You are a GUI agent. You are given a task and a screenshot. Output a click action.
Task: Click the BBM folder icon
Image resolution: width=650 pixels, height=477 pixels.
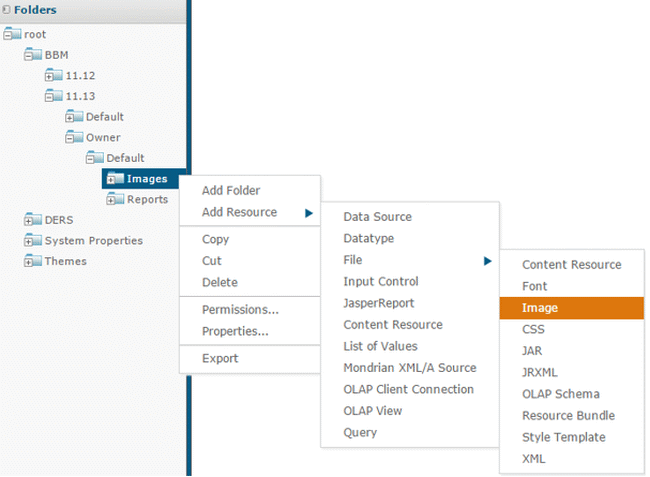click(x=33, y=55)
